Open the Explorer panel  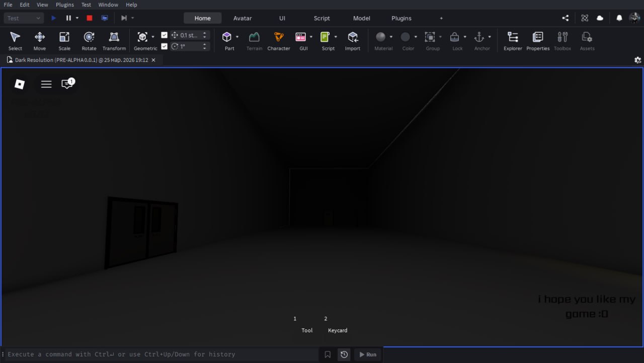513,41
